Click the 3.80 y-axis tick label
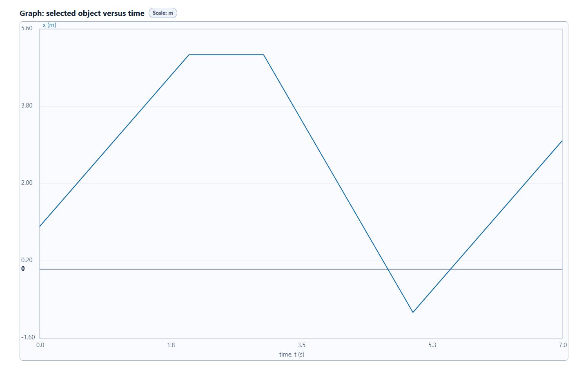The height and width of the screenshot is (368, 588). [27, 105]
